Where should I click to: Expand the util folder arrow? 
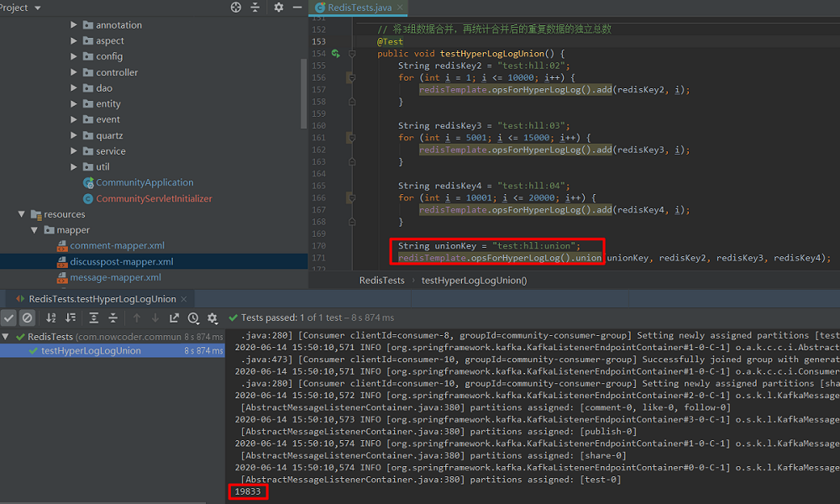[x=74, y=166]
